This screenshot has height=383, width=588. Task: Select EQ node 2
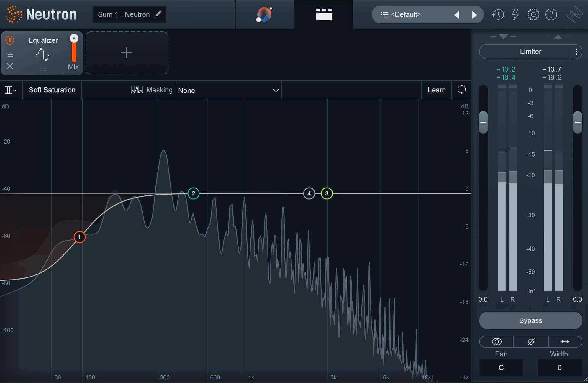click(x=194, y=193)
